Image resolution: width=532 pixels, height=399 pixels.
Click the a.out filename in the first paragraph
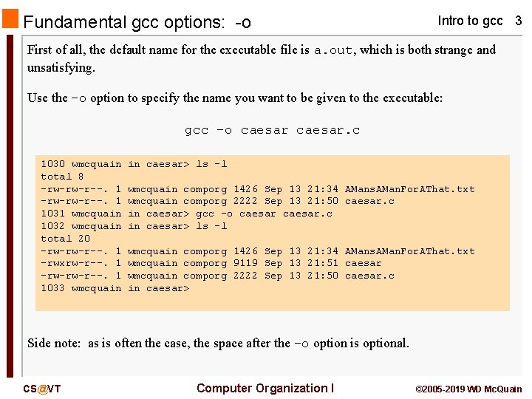click(x=333, y=50)
